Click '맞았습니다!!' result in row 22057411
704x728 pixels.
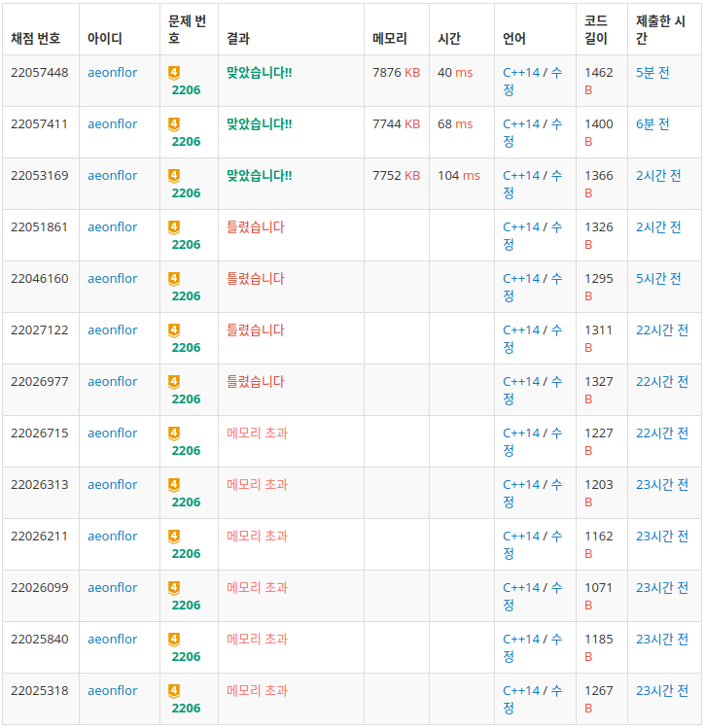259,124
